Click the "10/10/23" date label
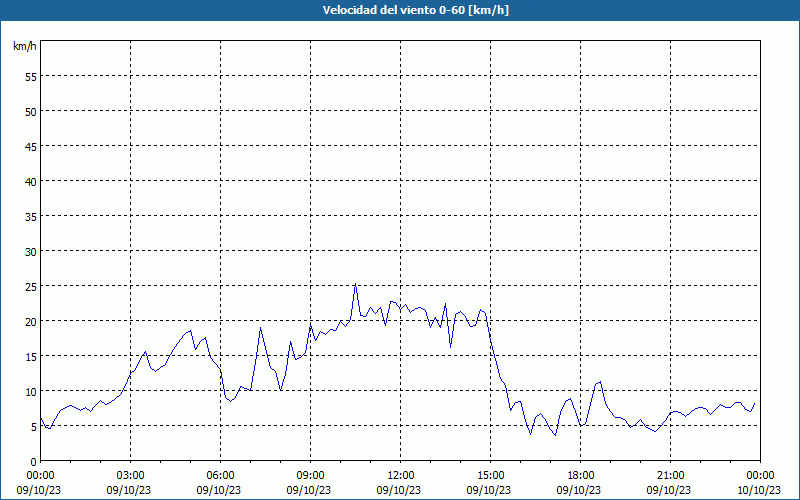 [759, 490]
